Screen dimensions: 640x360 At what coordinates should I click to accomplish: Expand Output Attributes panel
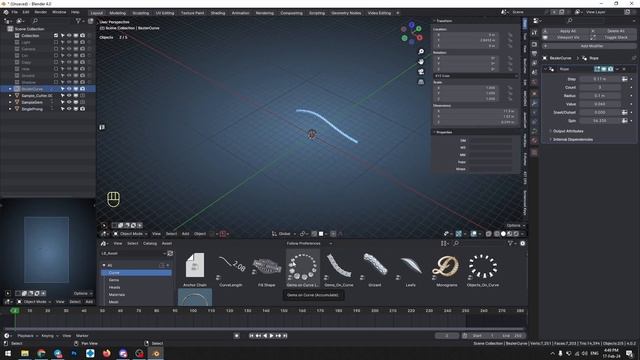567,131
